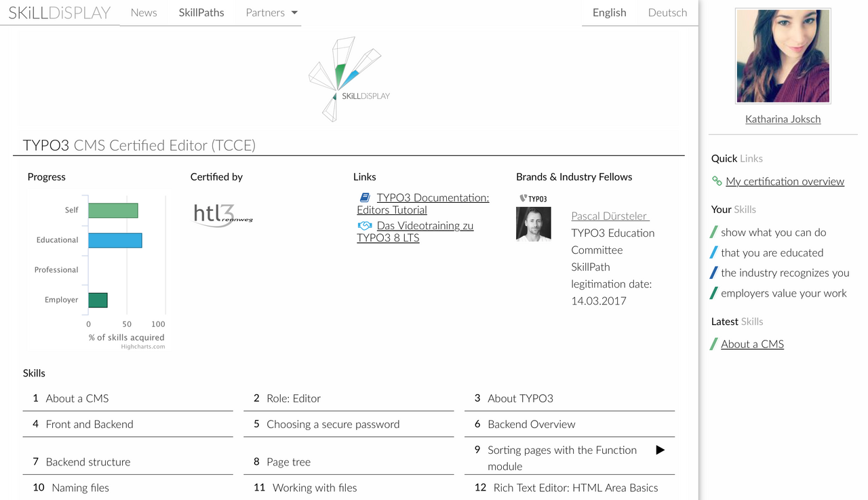Click the blue Educational progress bar

[115, 240]
